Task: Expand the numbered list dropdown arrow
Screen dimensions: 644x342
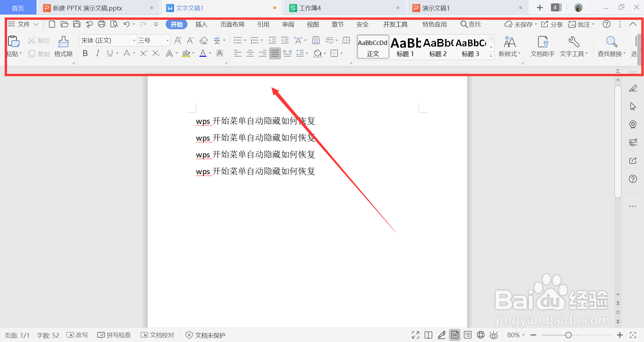Action: point(262,41)
